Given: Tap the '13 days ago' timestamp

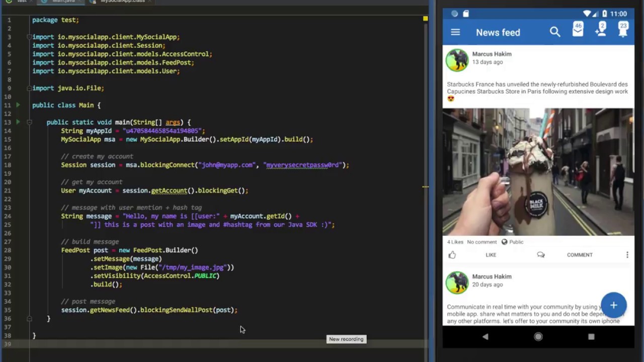Looking at the screenshot, I should (x=487, y=62).
